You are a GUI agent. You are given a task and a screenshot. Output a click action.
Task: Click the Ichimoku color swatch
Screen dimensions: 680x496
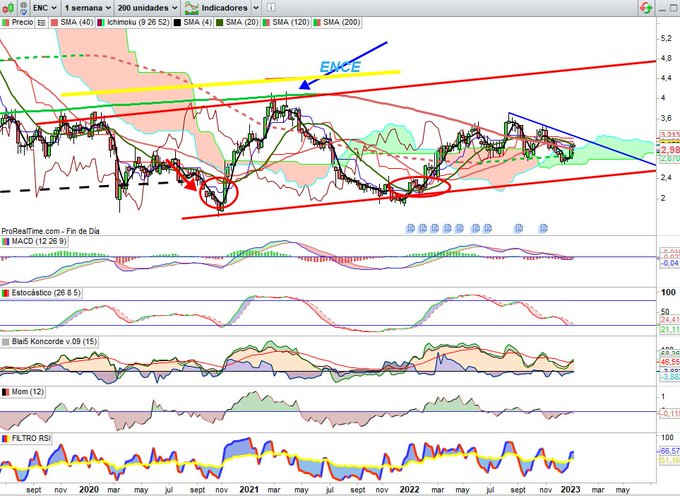100,22
